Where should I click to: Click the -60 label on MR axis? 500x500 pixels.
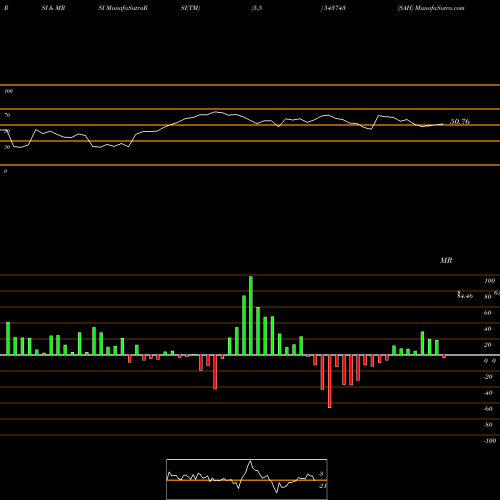(x=488, y=409)
